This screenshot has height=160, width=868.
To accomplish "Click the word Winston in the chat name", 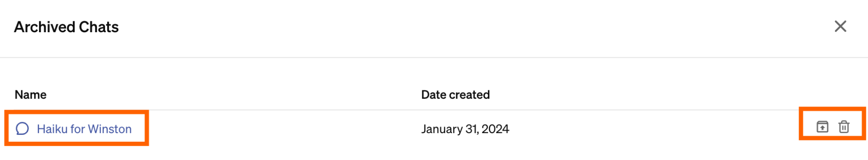I will (110, 129).
